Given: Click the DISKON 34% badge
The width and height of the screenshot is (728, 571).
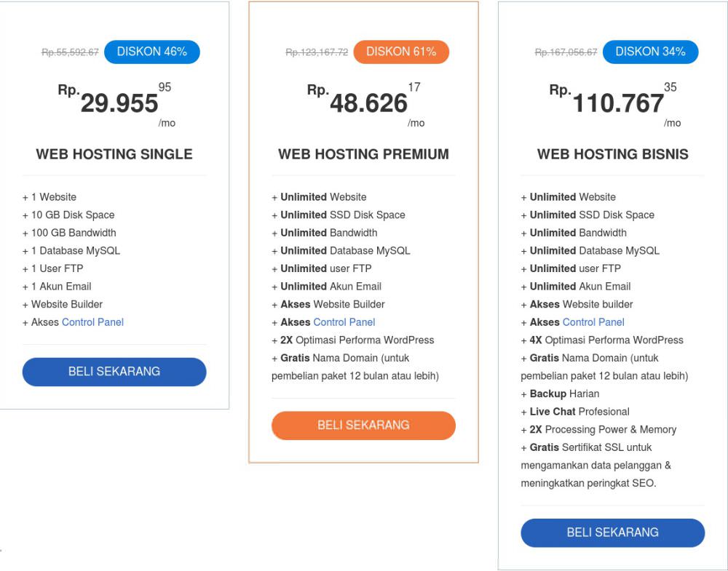Looking at the screenshot, I should (x=650, y=52).
